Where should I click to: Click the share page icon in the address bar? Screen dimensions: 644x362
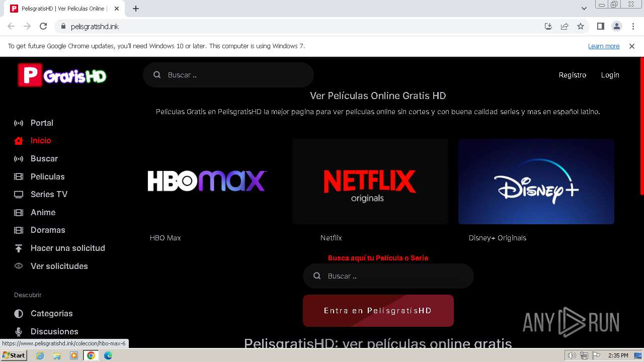coord(565,26)
